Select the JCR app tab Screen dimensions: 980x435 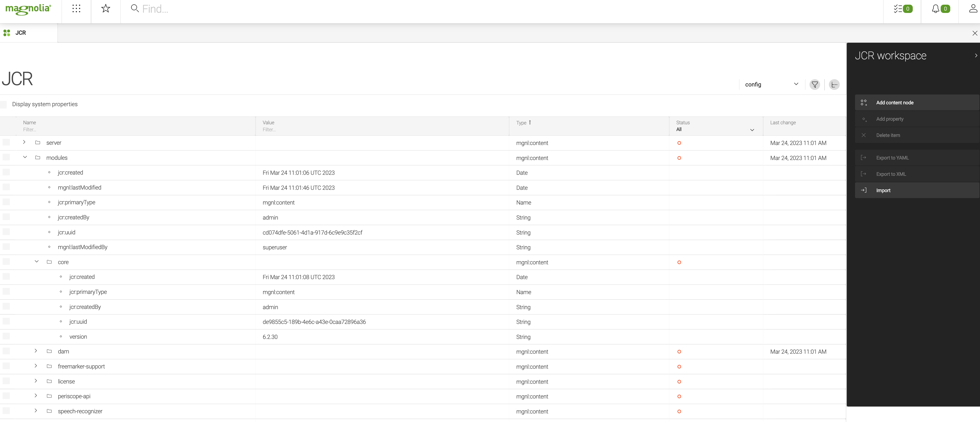28,33
